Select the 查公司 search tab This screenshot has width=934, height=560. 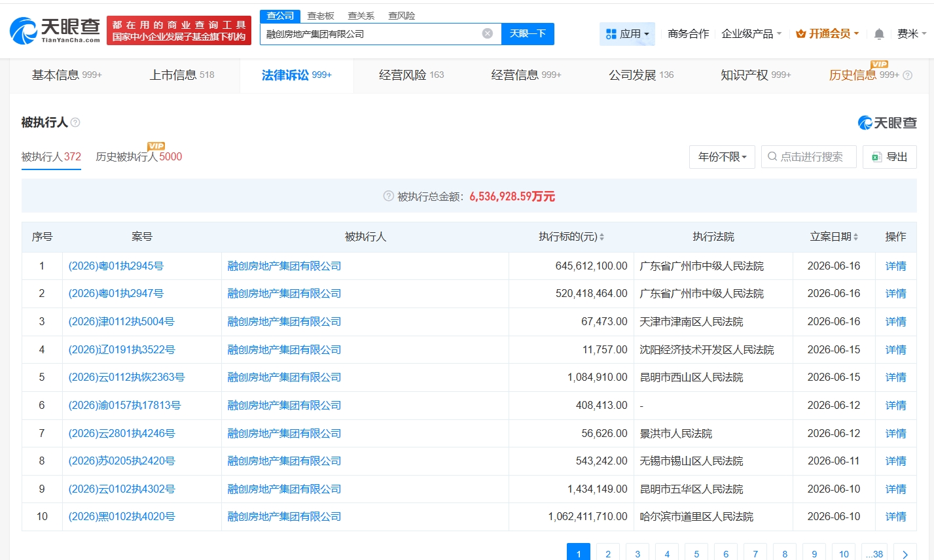(x=280, y=16)
